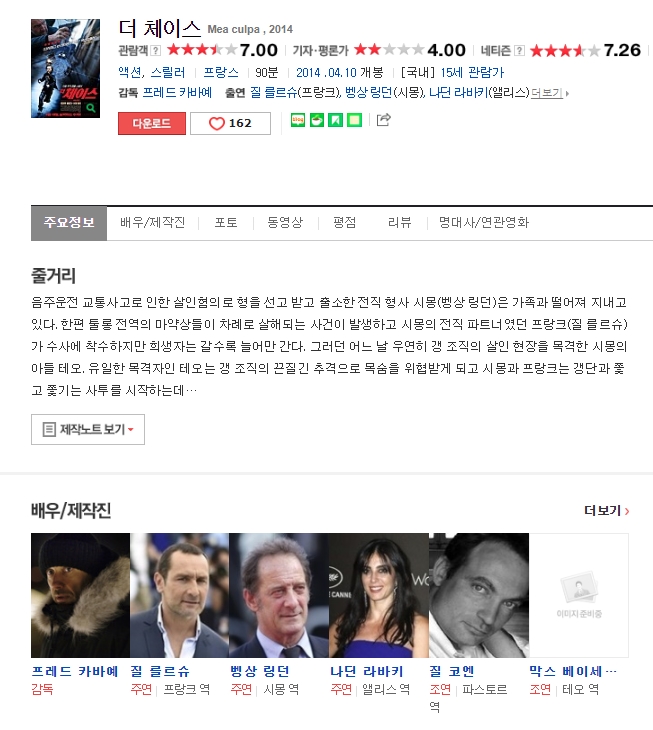Screen dimensions: 653x730
Task: Click the green memo square share icon
Action: [355, 121]
